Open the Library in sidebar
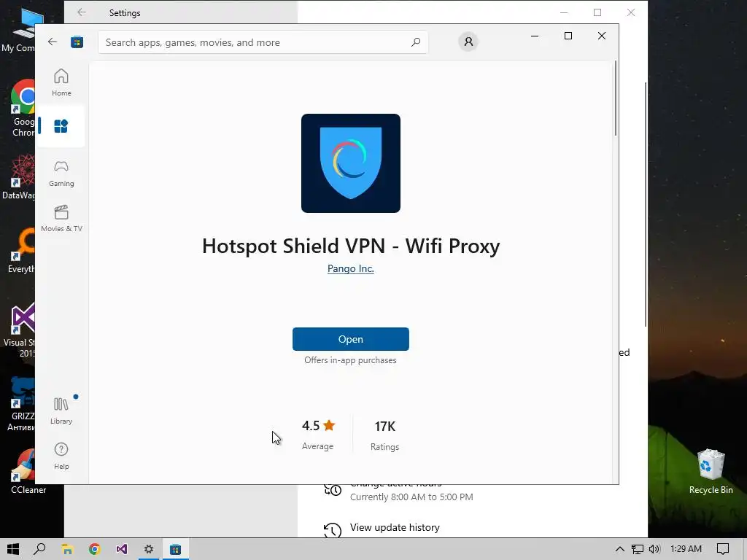This screenshot has width=747, height=560. click(x=61, y=411)
